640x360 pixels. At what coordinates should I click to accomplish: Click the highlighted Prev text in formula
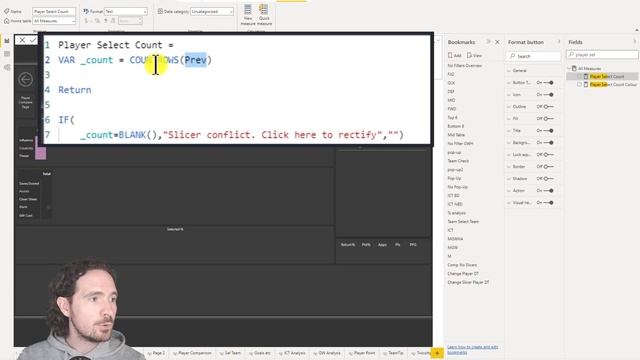tap(196, 60)
